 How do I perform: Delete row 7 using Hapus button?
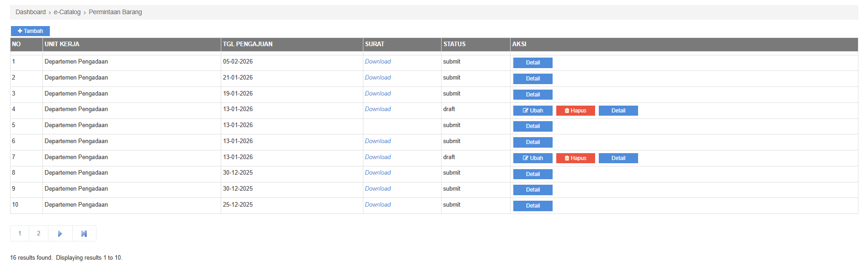click(575, 158)
